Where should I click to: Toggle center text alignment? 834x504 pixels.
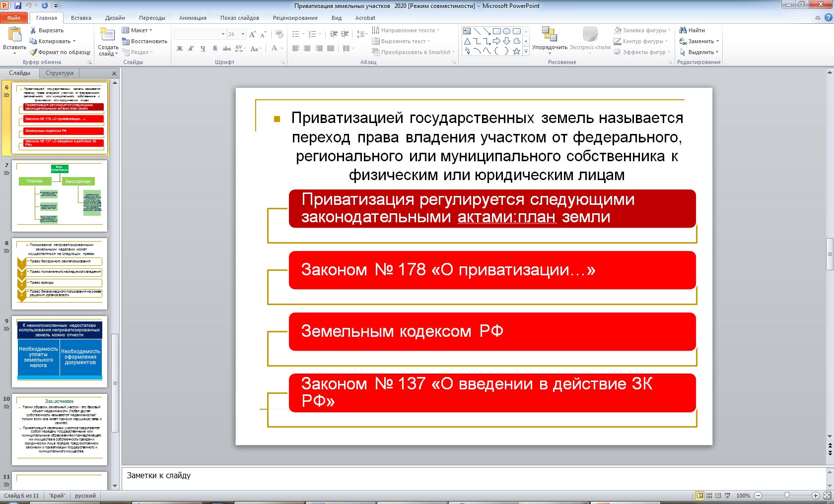[x=307, y=49]
